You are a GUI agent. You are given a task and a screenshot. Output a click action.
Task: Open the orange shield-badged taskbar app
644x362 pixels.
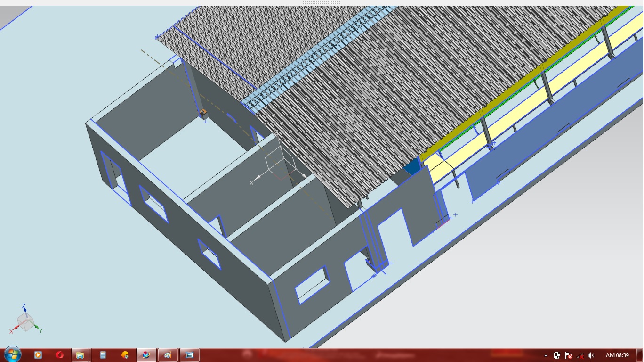pyautogui.click(x=124, y=355)
